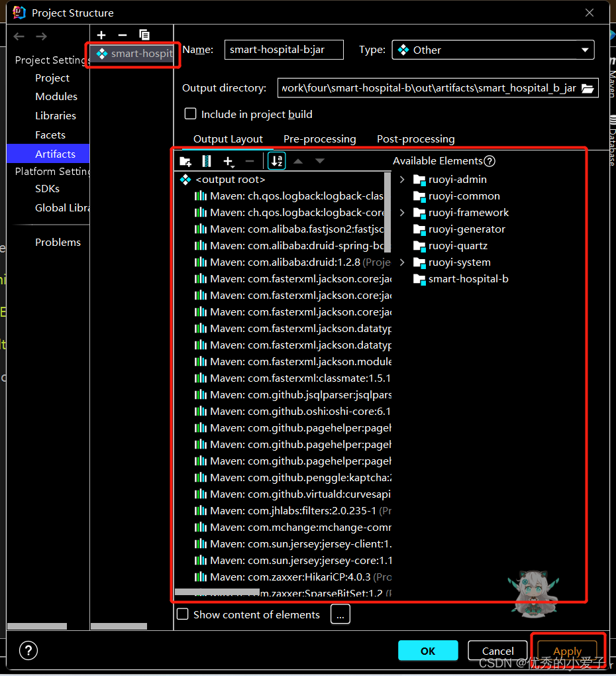Image resolution: width=616 pixels, height=676 pixels.
Task: Browse for the output directory via the folder icon
Action: [x=588, y=88]
